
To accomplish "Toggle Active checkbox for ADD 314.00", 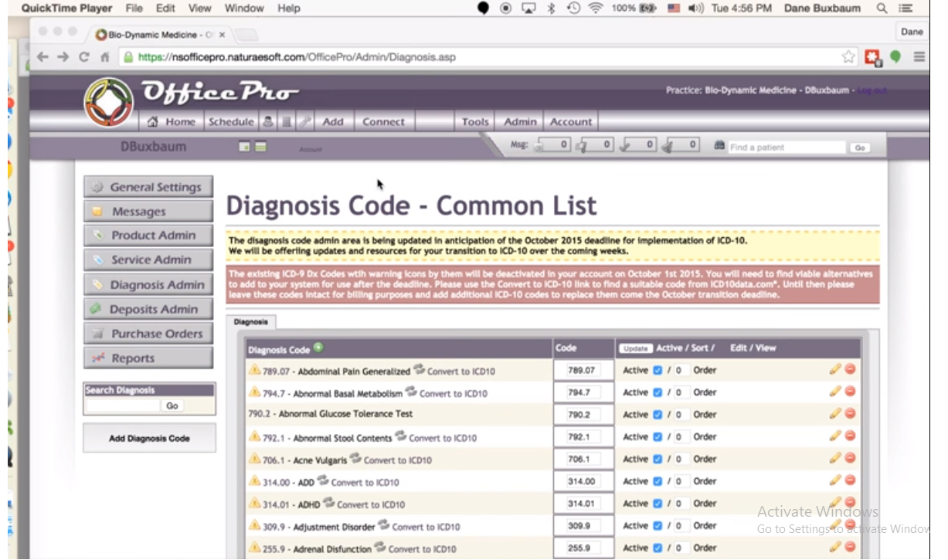I will [658, 481].
